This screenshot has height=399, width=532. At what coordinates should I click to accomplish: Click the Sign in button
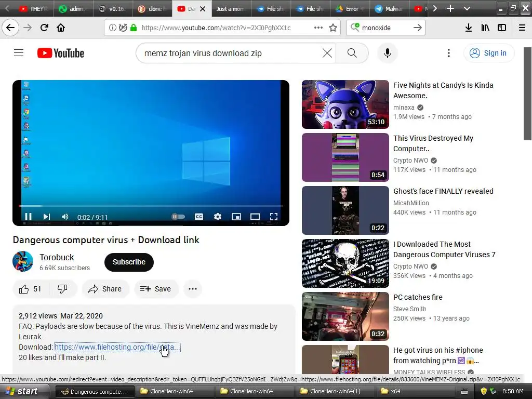489,53
